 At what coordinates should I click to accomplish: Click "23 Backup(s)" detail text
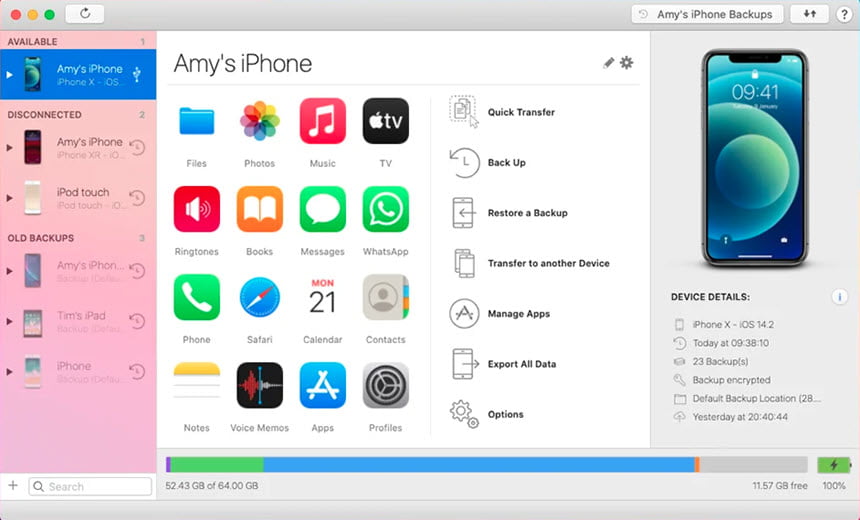coord(720,361)
